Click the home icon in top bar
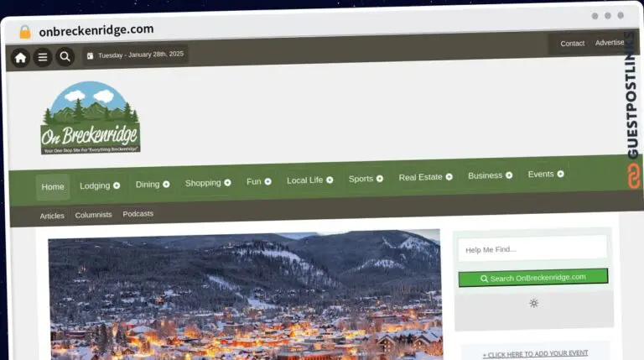Viewport: 644px width, 360px height. tap(20, 58)
